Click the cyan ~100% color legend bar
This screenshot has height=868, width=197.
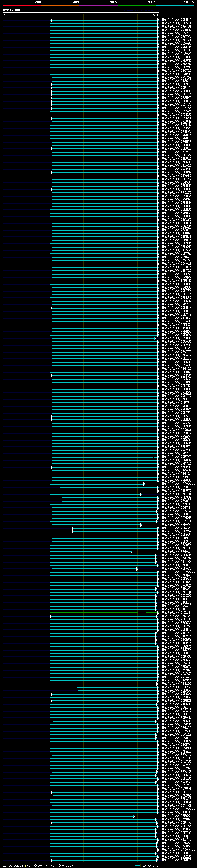click(175, 6)
